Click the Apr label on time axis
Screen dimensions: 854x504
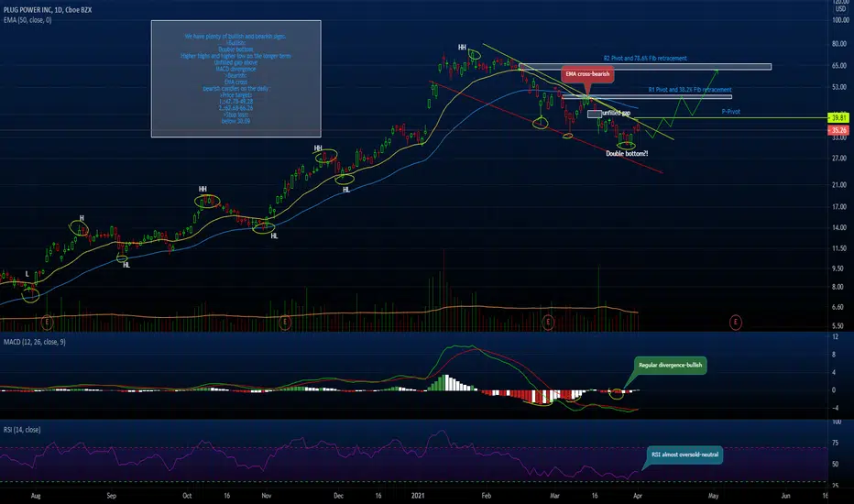[x=638, y=496]
